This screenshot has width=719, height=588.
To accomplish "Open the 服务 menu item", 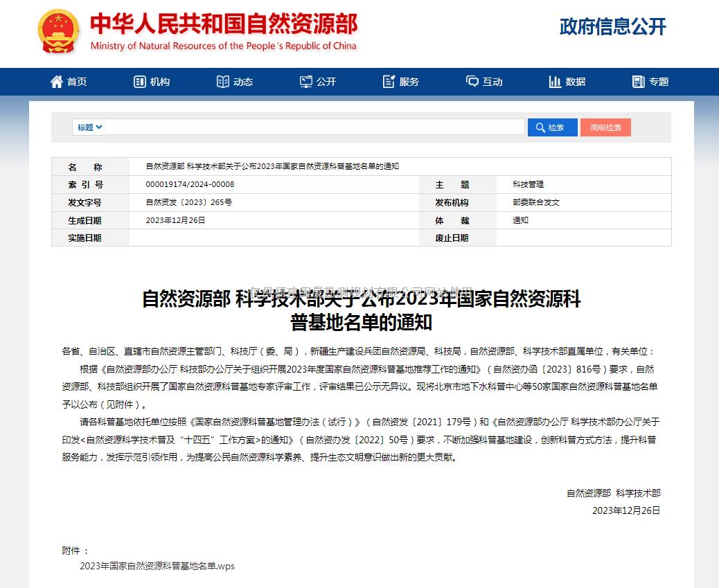I will [401, 82].
